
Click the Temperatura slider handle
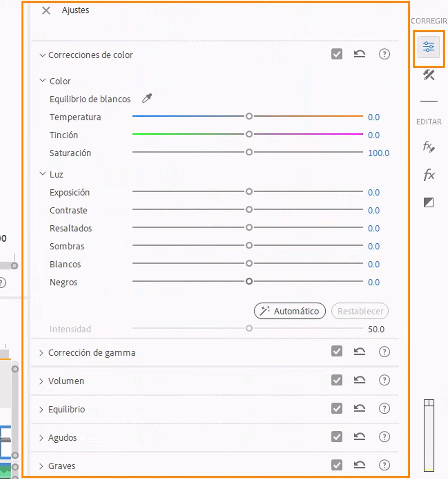[249, 116]
